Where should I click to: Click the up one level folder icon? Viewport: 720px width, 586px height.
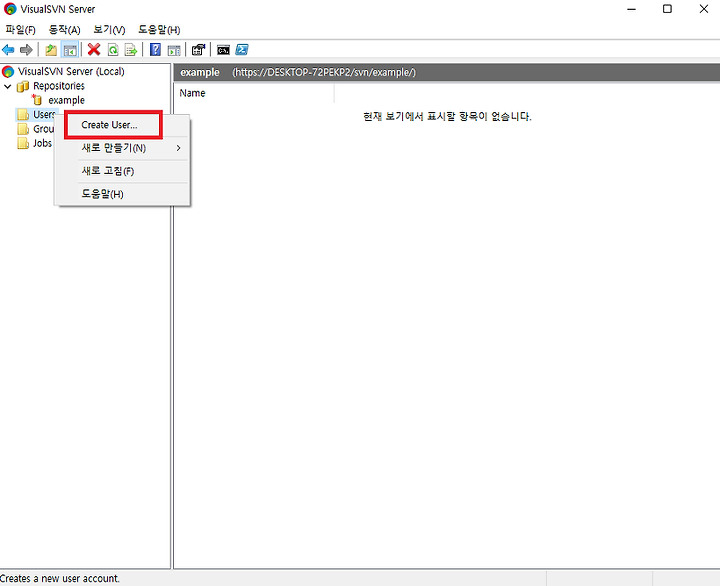[x=51, y=50]
